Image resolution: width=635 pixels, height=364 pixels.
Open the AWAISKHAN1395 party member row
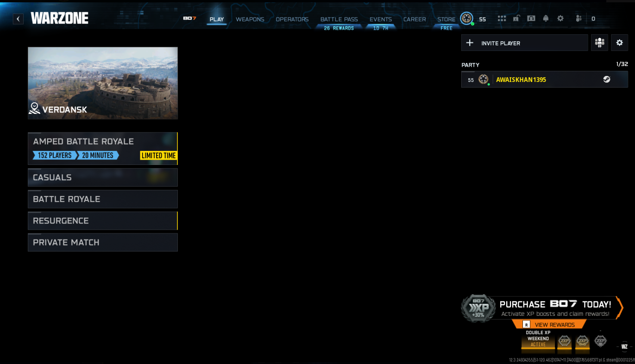pyautogui.click(x=545, y=80)
